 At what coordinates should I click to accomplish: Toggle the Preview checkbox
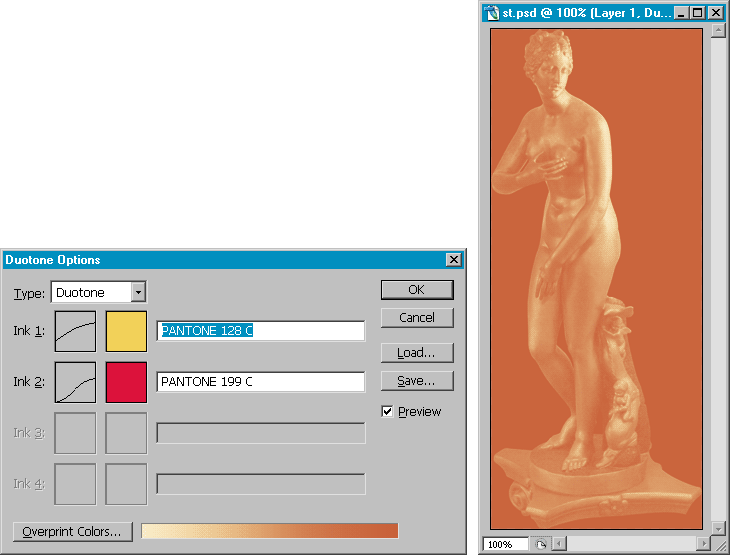(x=387, y=412)
